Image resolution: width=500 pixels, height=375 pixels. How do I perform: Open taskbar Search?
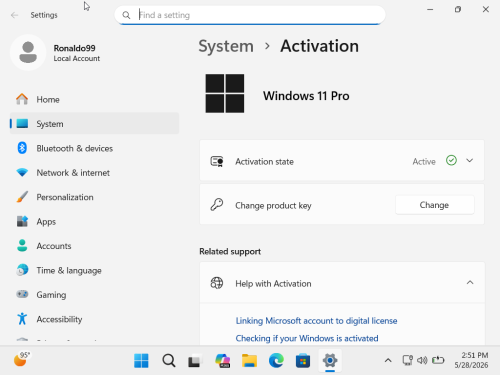[x=169, y=360]
